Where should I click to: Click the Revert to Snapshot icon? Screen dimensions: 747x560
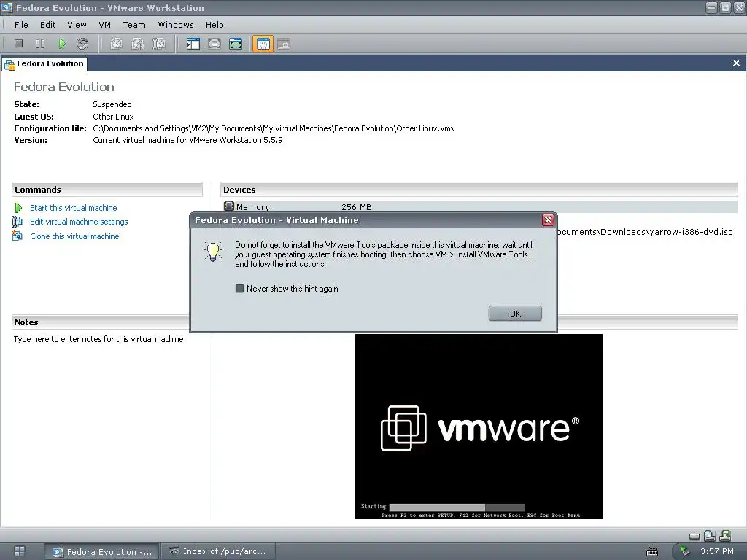(x=138, y=44)
